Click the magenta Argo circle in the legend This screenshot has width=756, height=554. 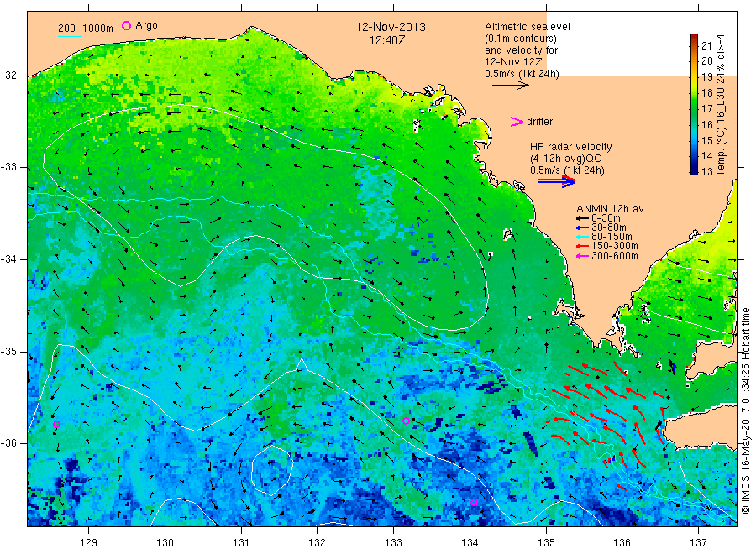pyautogui.click(x=126, y=25)
